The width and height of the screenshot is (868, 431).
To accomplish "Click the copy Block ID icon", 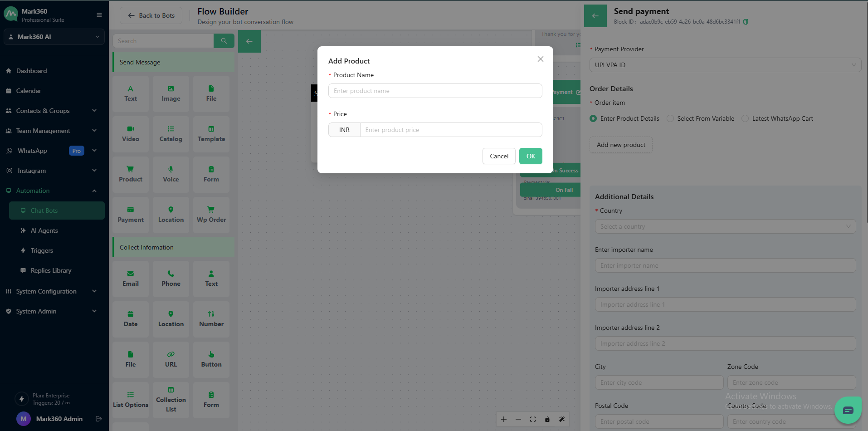I will [x=746, y=22].
